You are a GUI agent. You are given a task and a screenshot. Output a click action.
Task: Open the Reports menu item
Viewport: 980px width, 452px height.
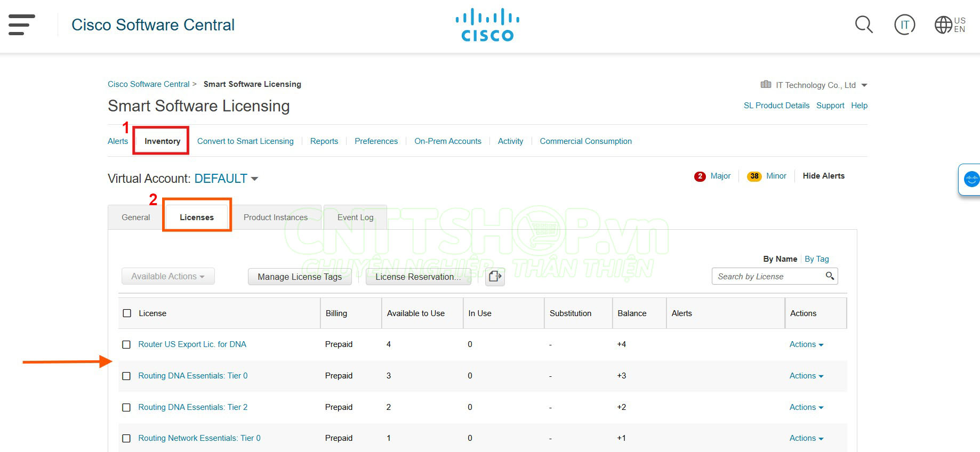coord(324,141)
